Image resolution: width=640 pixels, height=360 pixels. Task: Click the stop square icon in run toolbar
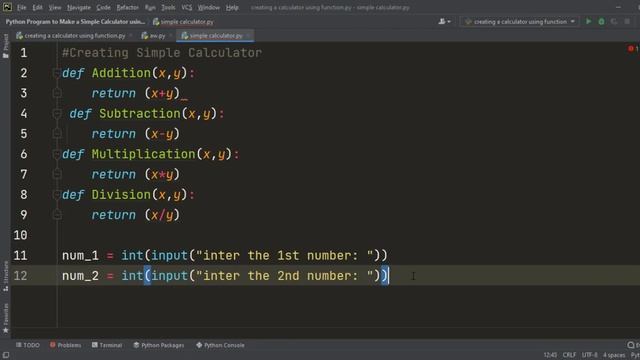pyautogui.click(x=627, y=21)
